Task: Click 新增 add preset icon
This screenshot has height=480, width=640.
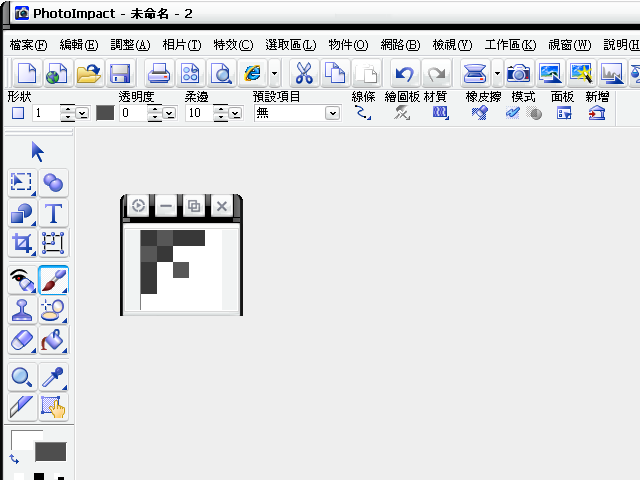Action: (597, 113)
